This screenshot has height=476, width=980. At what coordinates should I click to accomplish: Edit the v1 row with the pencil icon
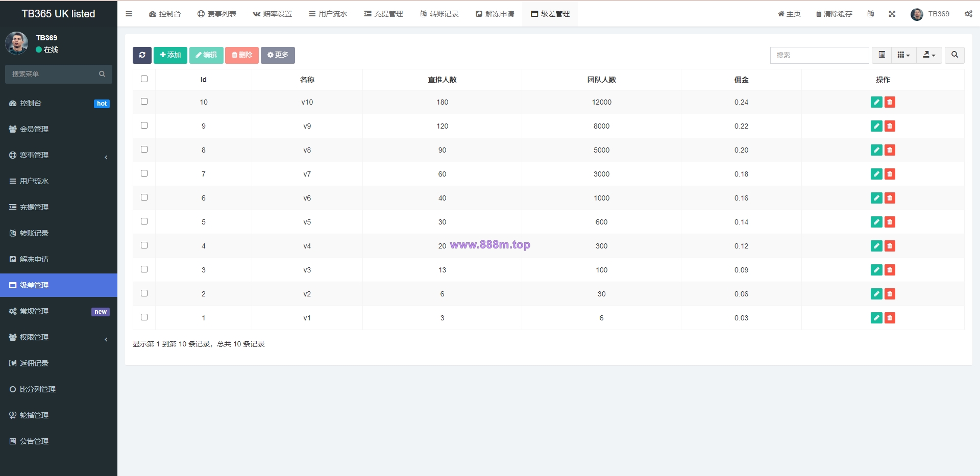pyautogui.click(x=876, y=318)
